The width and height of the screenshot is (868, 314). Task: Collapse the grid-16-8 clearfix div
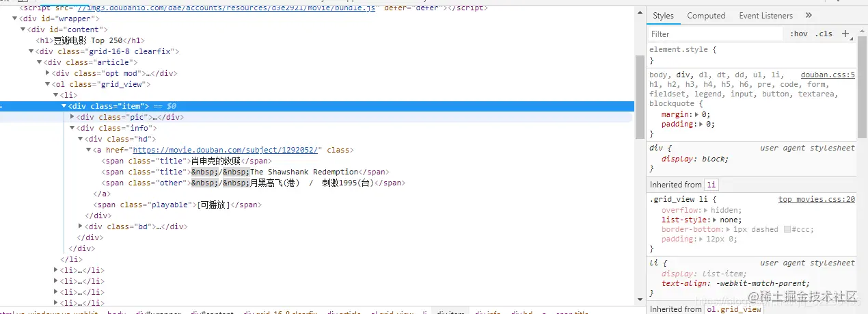(x=31, y=51)
